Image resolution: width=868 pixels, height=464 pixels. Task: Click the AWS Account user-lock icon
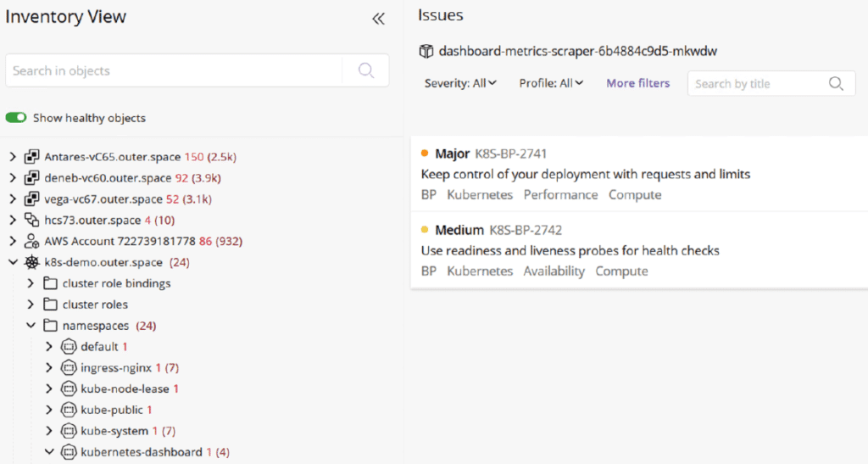[31, 242]
